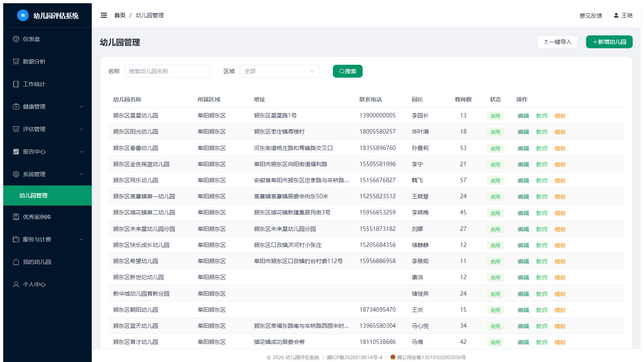Click the 冀ICP备2026018014号-4 footer link
Viewport: 644px width, 362px height.
click(x=355, y=357)
